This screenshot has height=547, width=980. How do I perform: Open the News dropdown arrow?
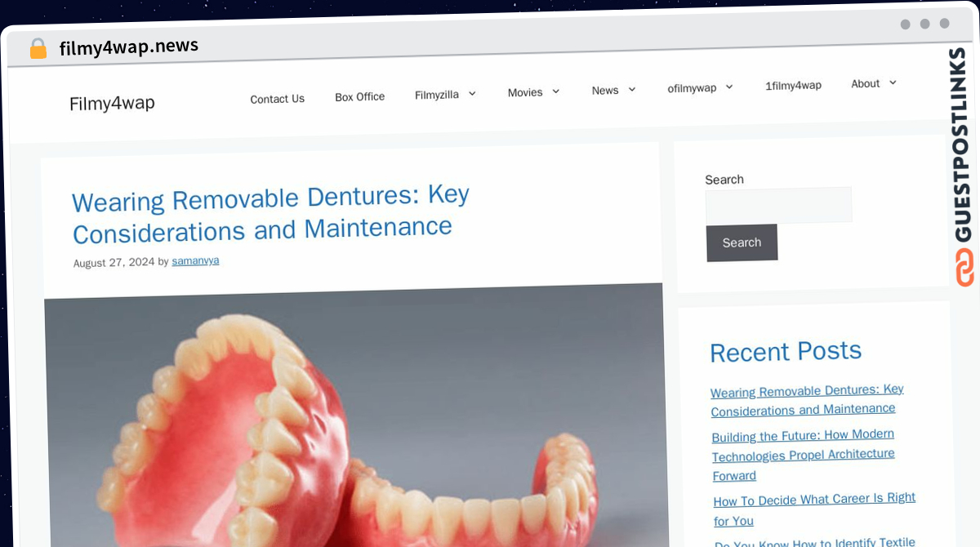coord(631,90)
